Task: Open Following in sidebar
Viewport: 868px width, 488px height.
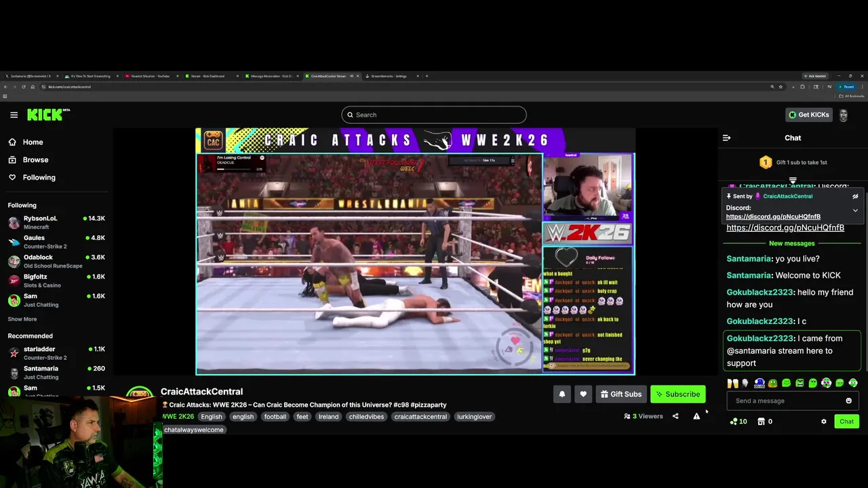Action: 32,177
